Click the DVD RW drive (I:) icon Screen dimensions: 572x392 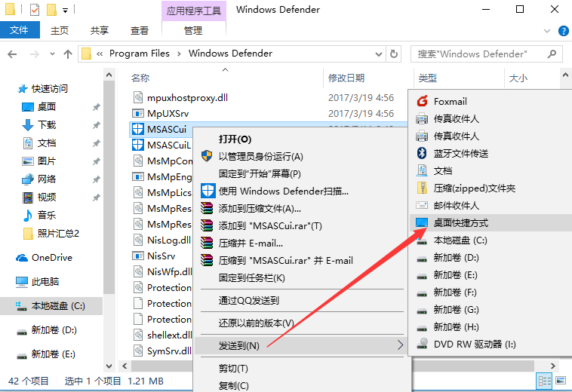click(423, 345)
